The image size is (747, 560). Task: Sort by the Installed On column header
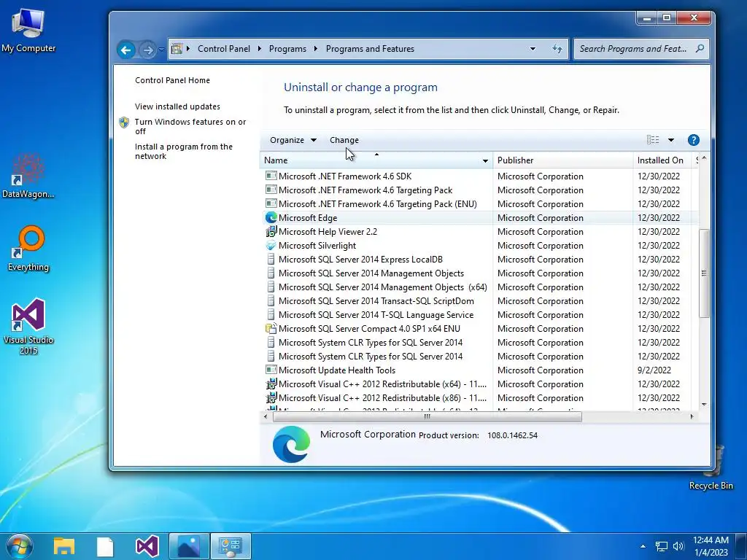click(x=664, y=160)
